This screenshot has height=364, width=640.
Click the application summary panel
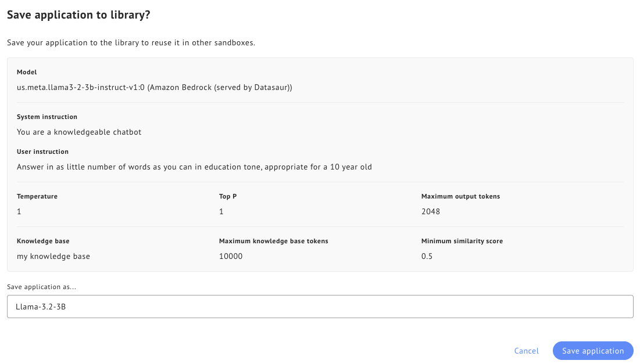(x=320, y=164)
